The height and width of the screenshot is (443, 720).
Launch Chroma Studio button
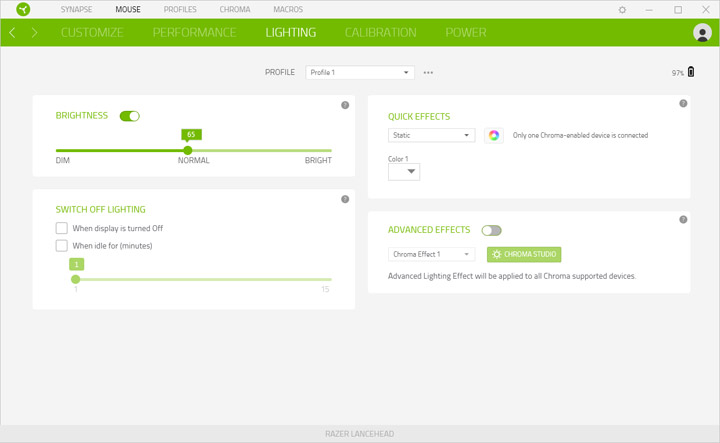(x=524, y=254)
